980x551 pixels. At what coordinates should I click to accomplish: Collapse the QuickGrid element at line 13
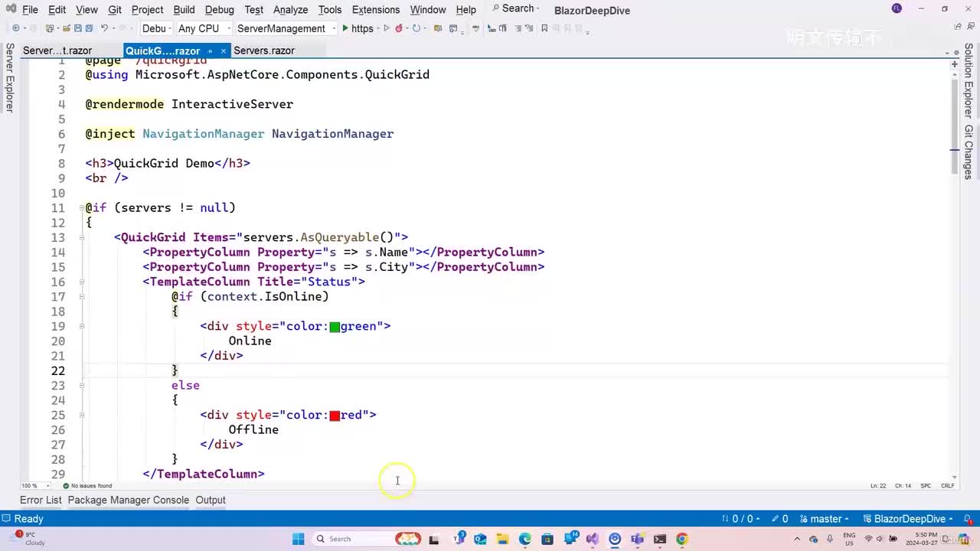coord(81,237)
